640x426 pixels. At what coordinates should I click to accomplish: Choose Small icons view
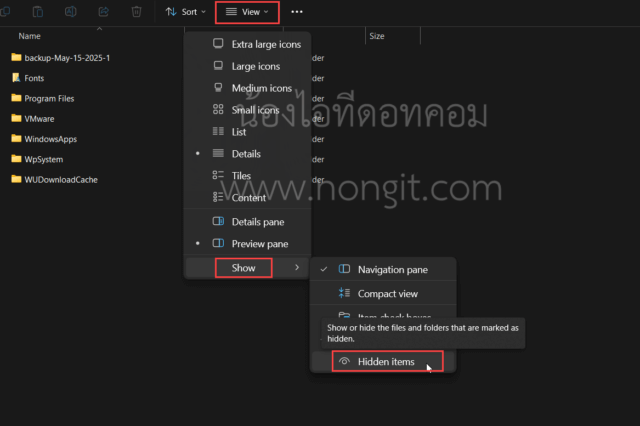pos(247,110)
